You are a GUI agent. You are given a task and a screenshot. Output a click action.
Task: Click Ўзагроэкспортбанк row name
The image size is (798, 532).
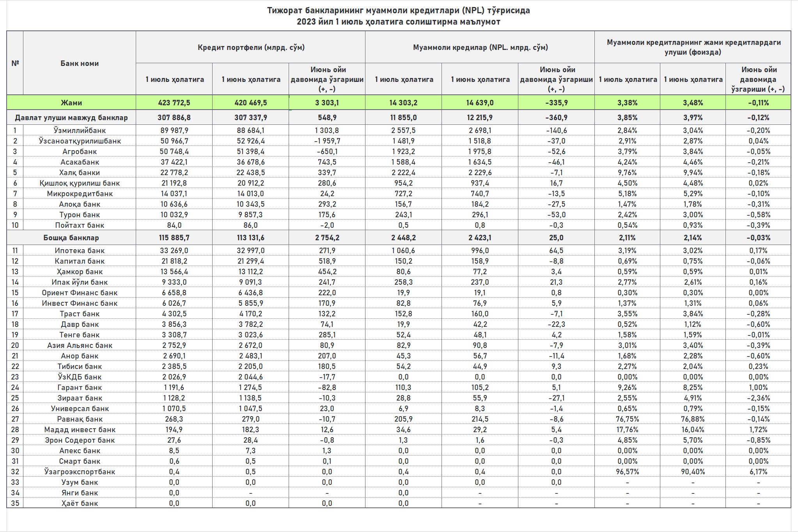(80, 472)
